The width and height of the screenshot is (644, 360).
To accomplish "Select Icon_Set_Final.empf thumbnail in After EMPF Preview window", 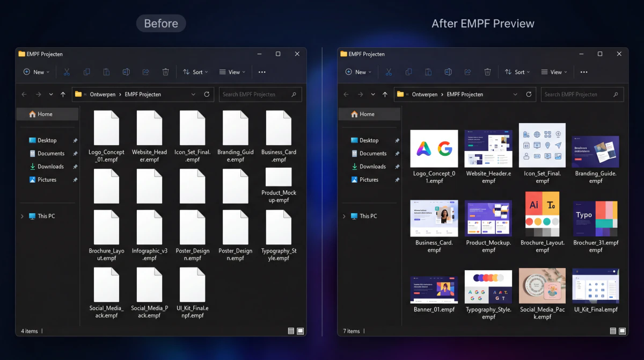I will pos(542,145).
